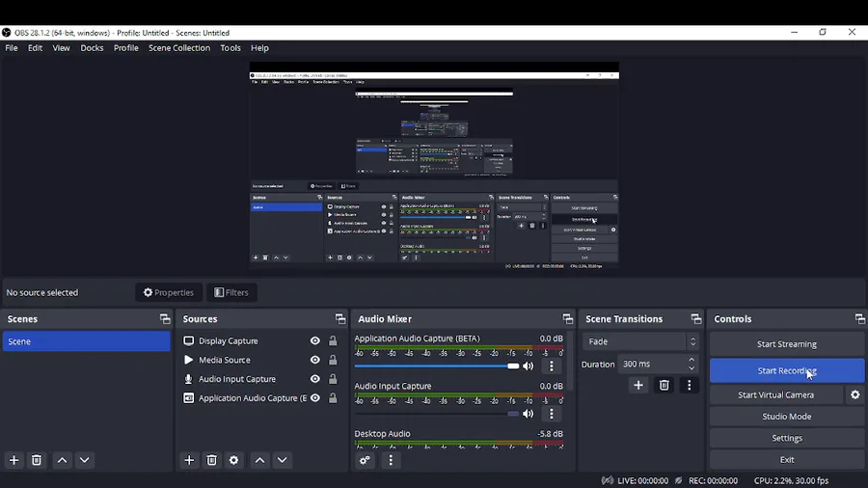Open the Help menu
Screen dimensions: 868x488
coord(259,47)
